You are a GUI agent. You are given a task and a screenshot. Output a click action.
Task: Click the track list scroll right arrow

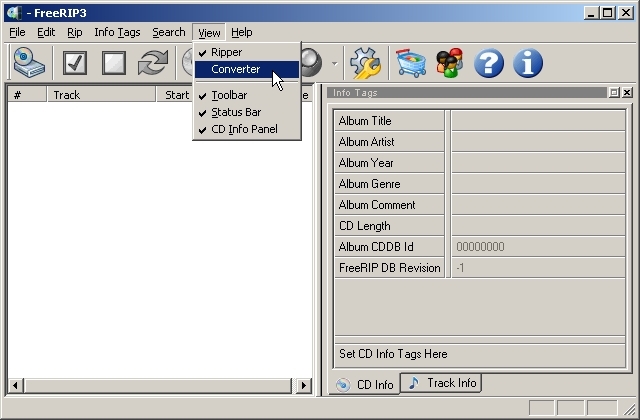[304, 385]
